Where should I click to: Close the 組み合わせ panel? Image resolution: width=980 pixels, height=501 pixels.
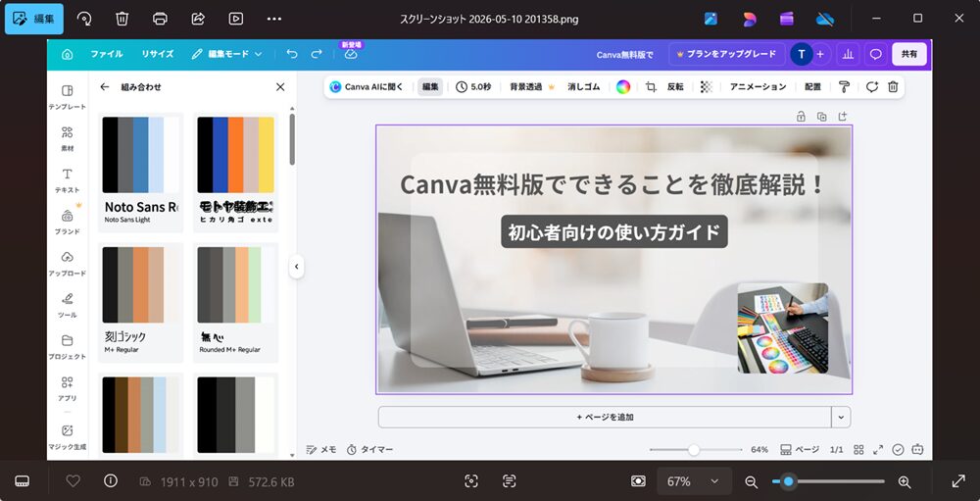coord(280,87)
